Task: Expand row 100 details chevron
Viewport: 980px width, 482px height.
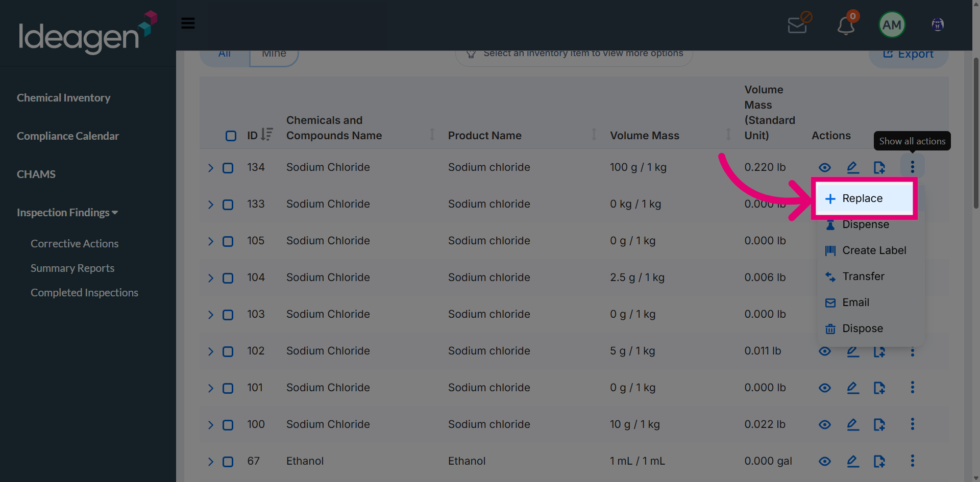Action: tap(210, 425)
